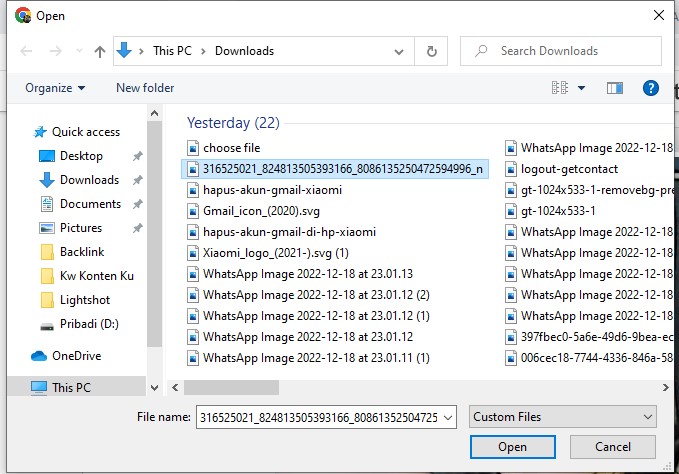Unpin the Desktop quick access pin

tap(137, 156)
